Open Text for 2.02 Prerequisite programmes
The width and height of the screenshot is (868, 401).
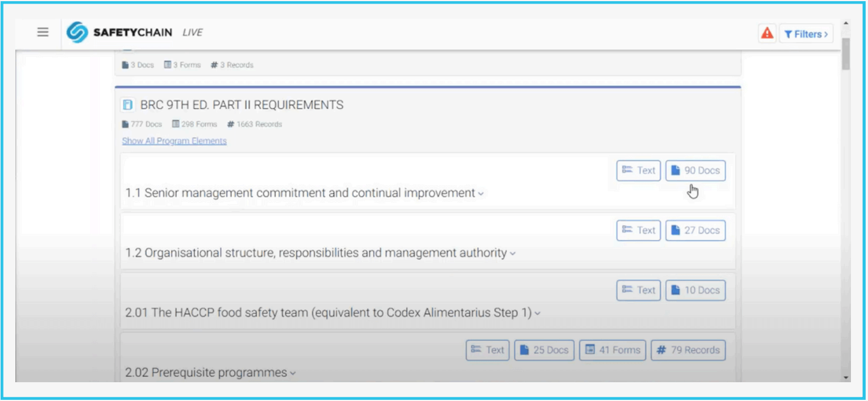(x=488, y=350)
